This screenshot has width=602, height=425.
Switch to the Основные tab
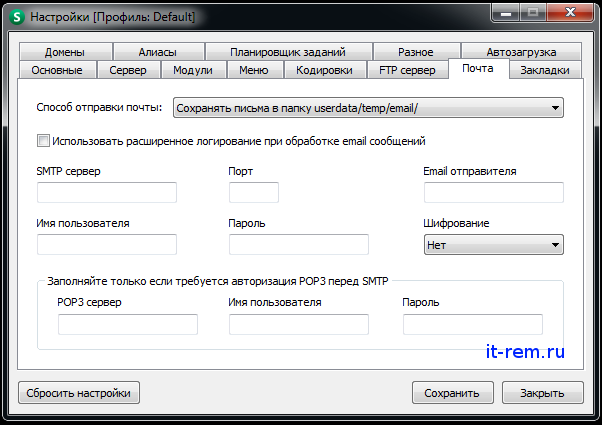[x=57, y=70]
